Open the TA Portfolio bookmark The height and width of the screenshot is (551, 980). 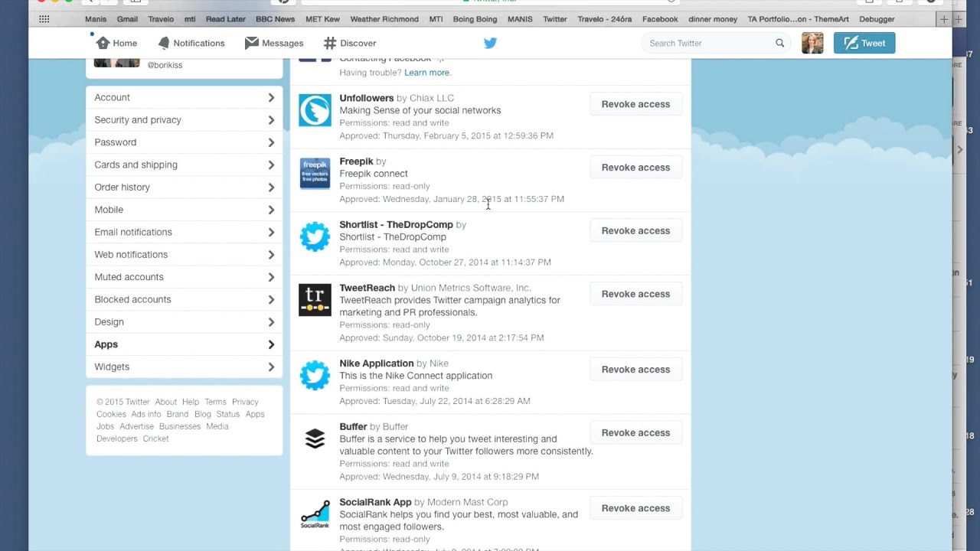click(x=799, y=19)
